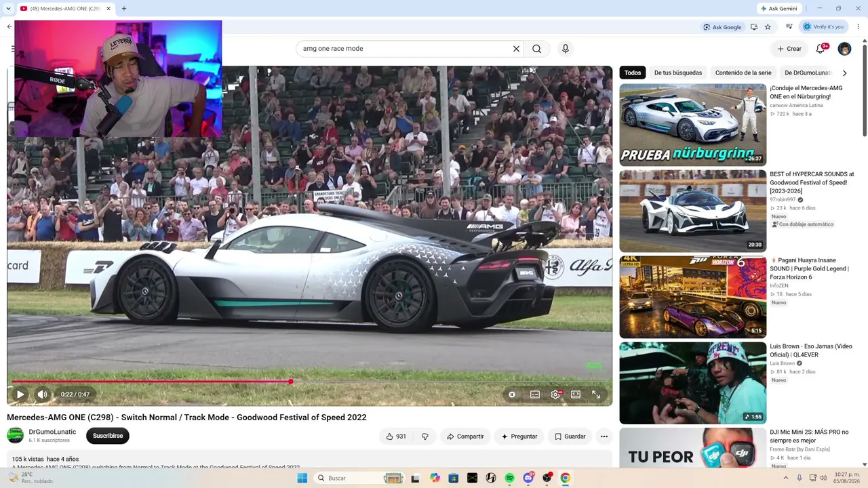Open a new Chrome tab
This screenshot has width=868, height=488.
pyautogui.click(x=123, y=9)
